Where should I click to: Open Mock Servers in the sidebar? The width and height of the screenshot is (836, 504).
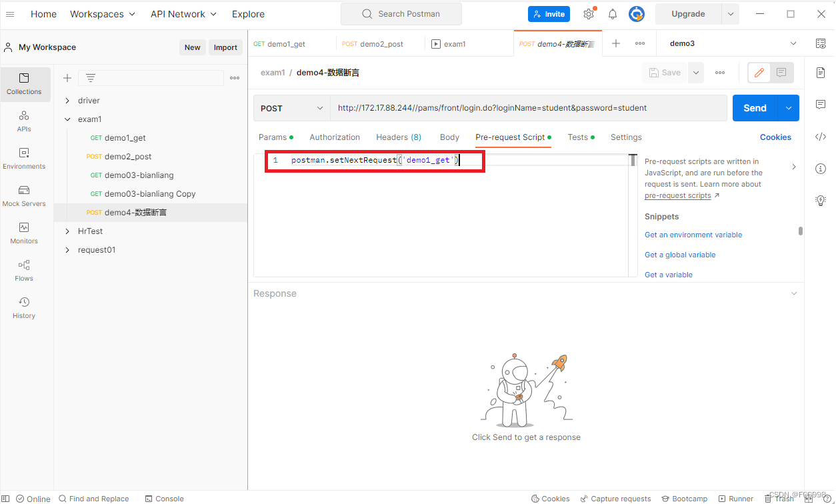24,196
